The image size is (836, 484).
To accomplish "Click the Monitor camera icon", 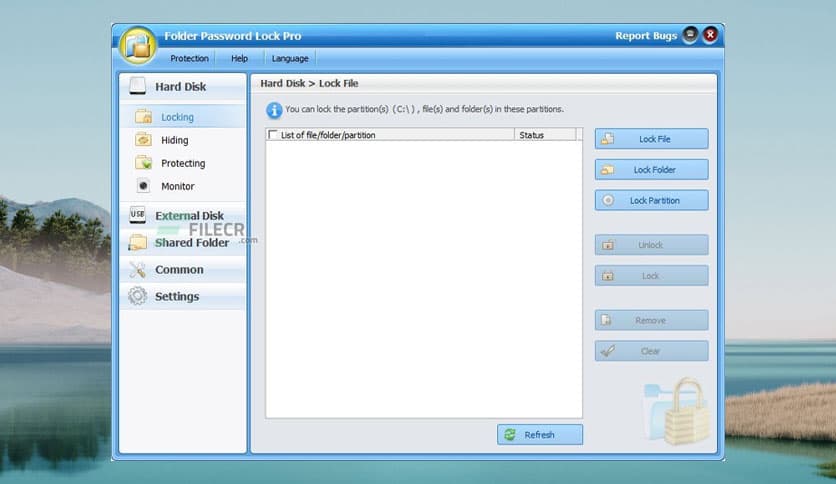I will pyautogui.click(x=143, y=186).
